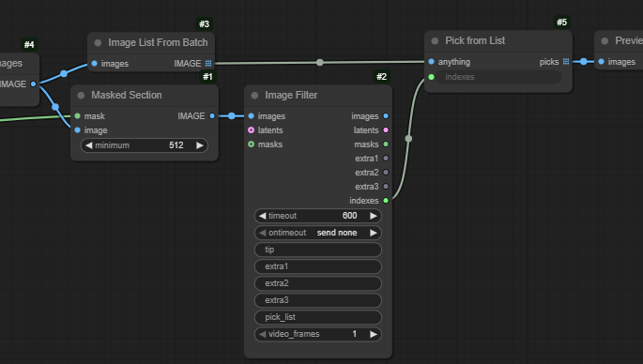Decrease the minimum value with the left arrow

(88, 145)
